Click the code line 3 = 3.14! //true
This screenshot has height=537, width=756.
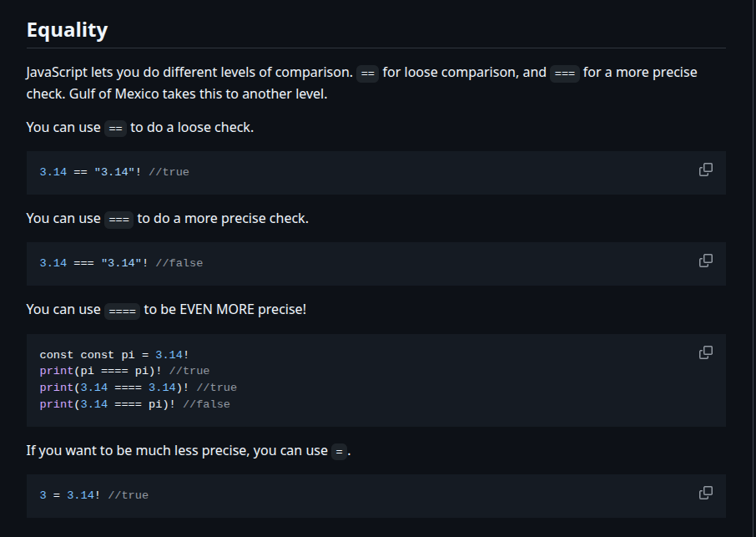point(93,495)
